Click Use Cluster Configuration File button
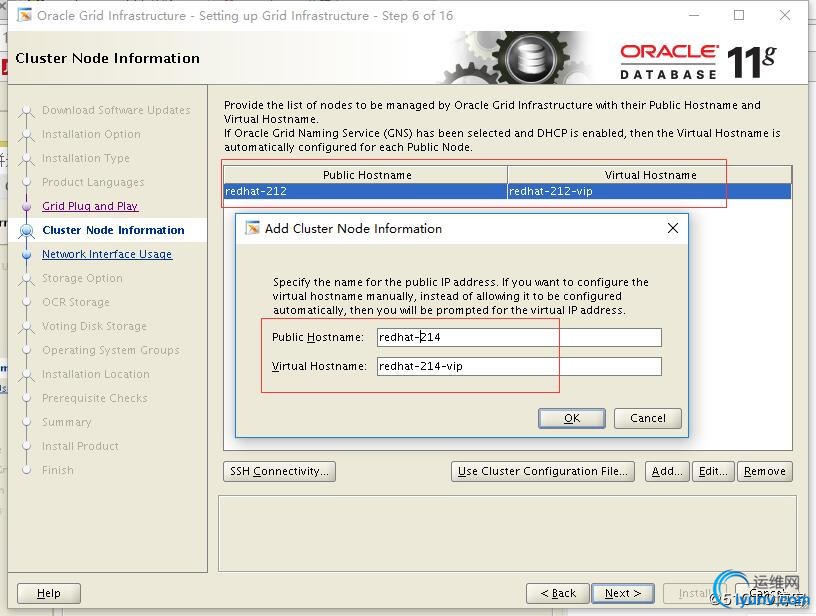816x616 pixels. coord(543,471)
